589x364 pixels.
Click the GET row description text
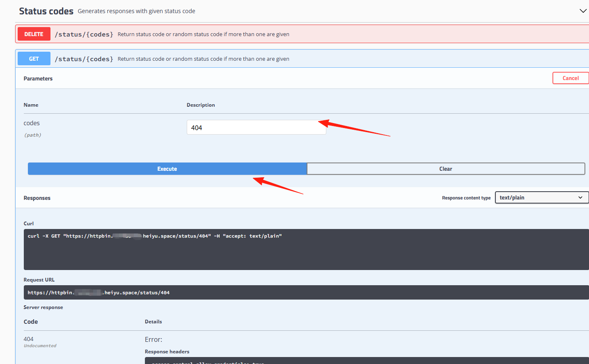(x=203, y=59)
